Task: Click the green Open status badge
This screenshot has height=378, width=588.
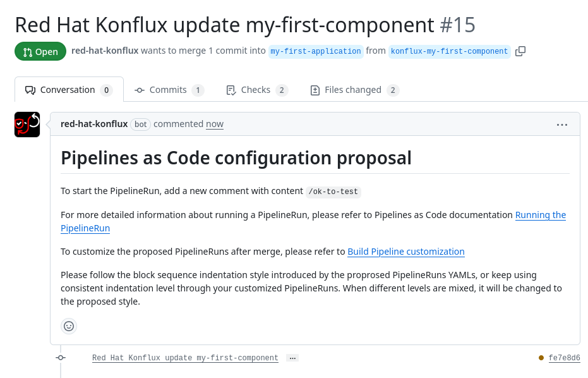Action: tap(40, 51)
